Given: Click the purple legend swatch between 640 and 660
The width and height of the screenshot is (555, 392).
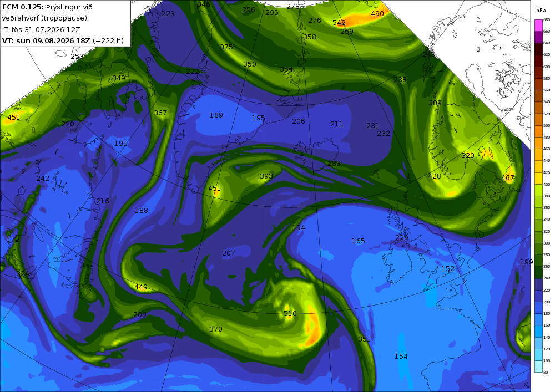Looking at the screenshot, I should click(538, 37).
